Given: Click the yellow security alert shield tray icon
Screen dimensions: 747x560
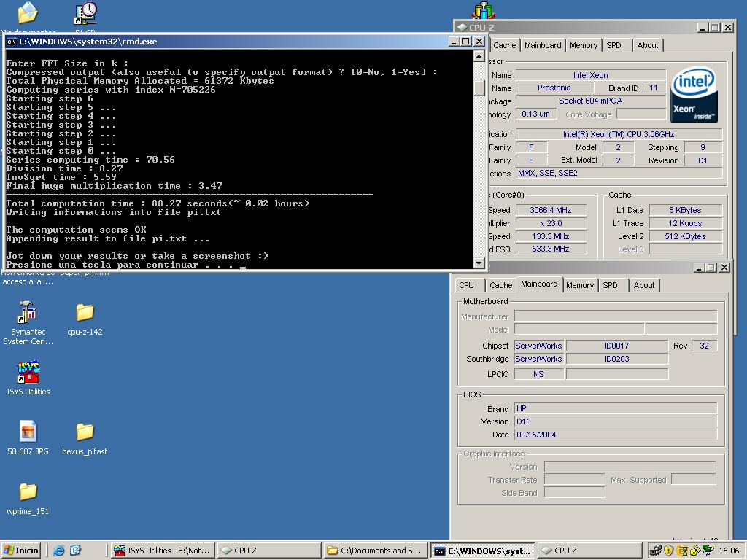Looking at the screenshot, I should pyautogui.click(x=668, y=551).
